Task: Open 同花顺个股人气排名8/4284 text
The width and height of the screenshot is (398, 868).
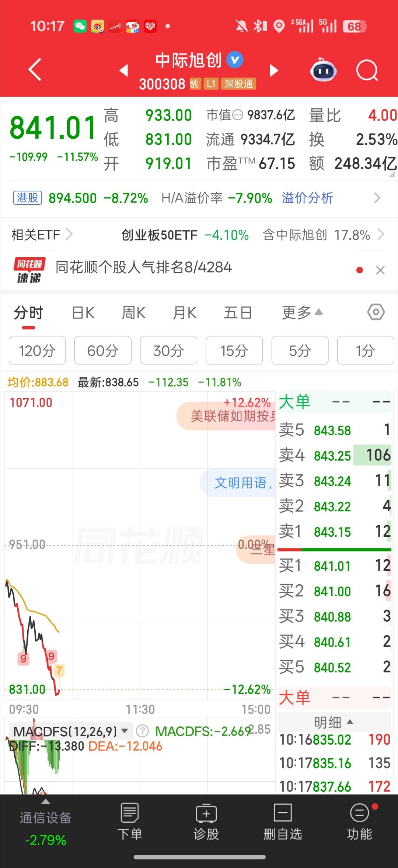Action: click(x=143, y=267)
